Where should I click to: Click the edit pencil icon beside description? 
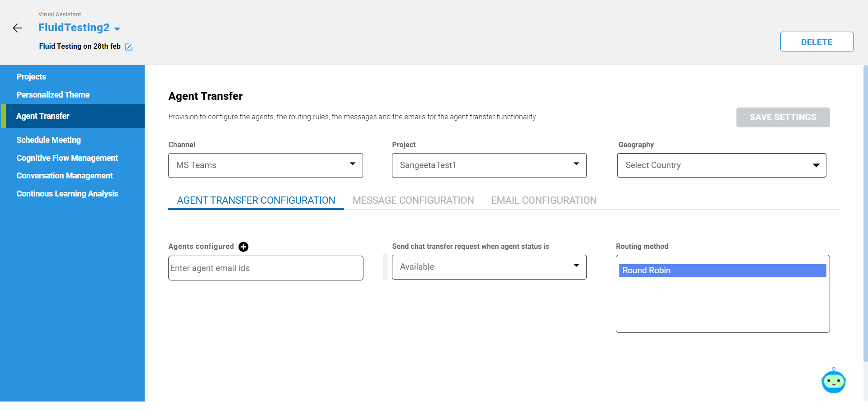pos(129,47)
